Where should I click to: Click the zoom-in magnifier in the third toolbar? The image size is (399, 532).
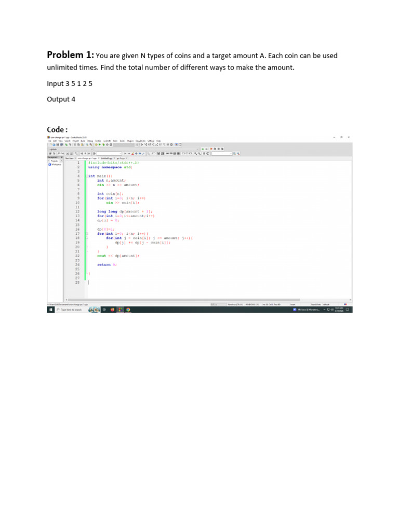pyautogui.click(x=196, y=154)
